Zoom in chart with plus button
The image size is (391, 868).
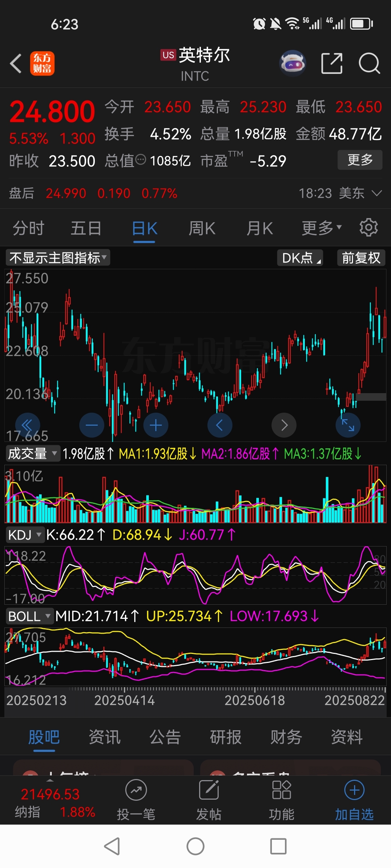[156, 425]
